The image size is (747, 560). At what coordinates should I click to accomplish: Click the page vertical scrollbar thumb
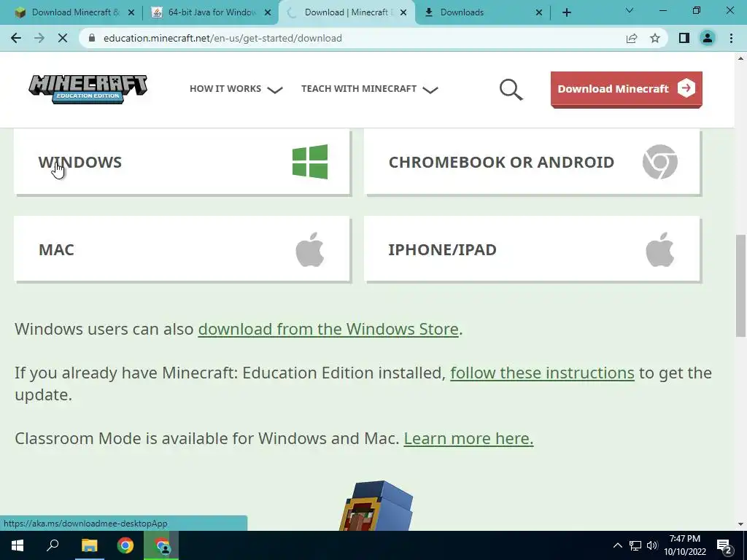740,285
